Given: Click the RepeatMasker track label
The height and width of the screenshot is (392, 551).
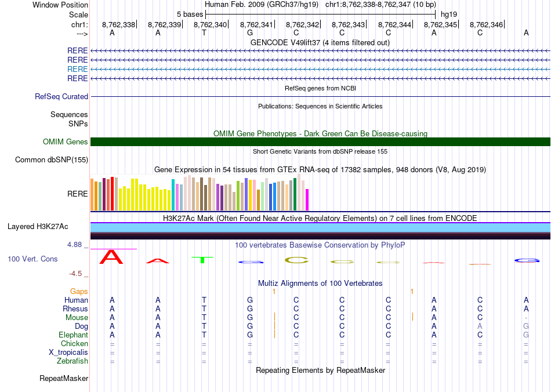Looking at the screenshot, I should tap(64, 378).
